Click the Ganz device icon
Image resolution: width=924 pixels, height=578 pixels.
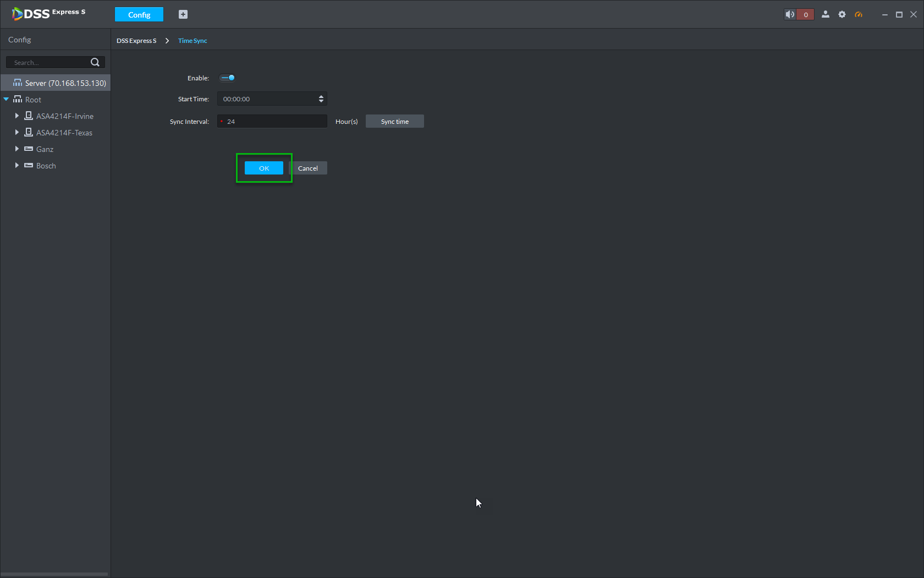click(29, 149)
